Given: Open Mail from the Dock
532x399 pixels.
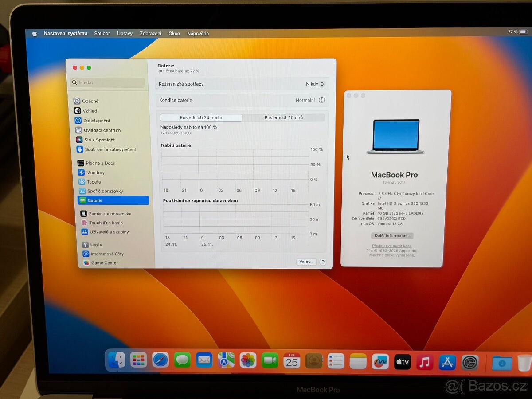Looking at the screenshot, I should click(204, 360).
